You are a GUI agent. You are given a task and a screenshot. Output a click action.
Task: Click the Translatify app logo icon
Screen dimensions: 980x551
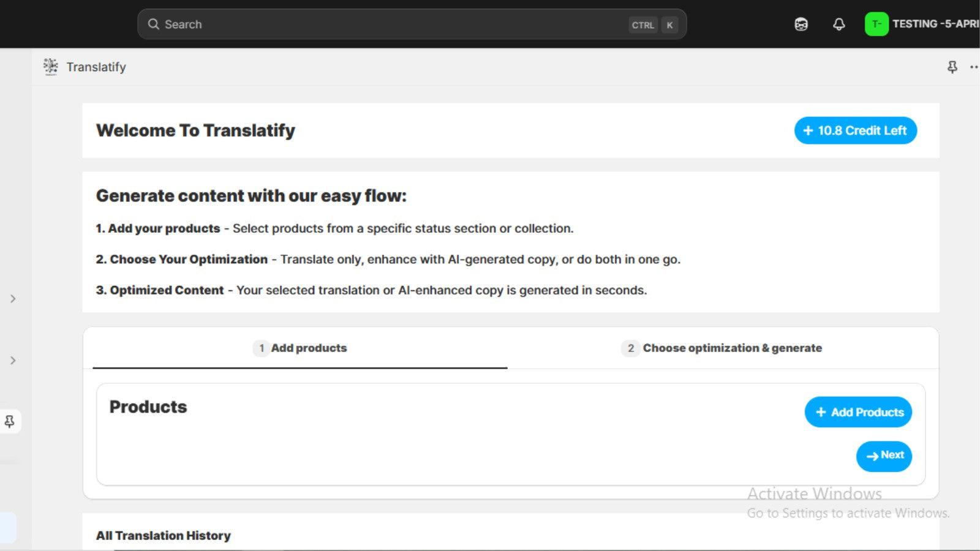(x=51, y=66)
